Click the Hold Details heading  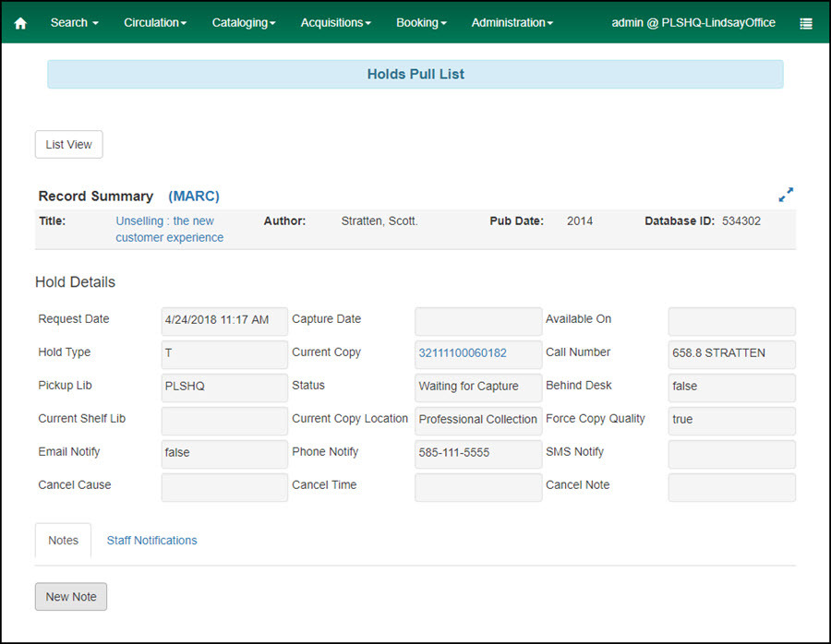point(76,281)
